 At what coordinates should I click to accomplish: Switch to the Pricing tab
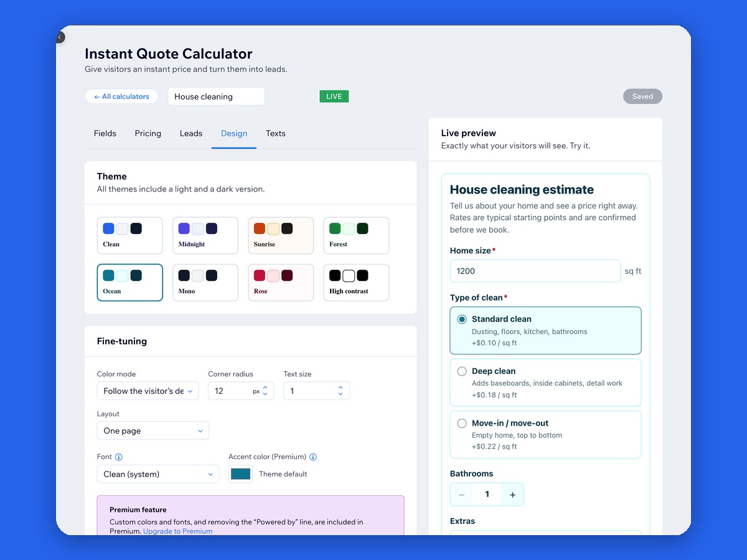pyautogui.click(x=148, y=133)
